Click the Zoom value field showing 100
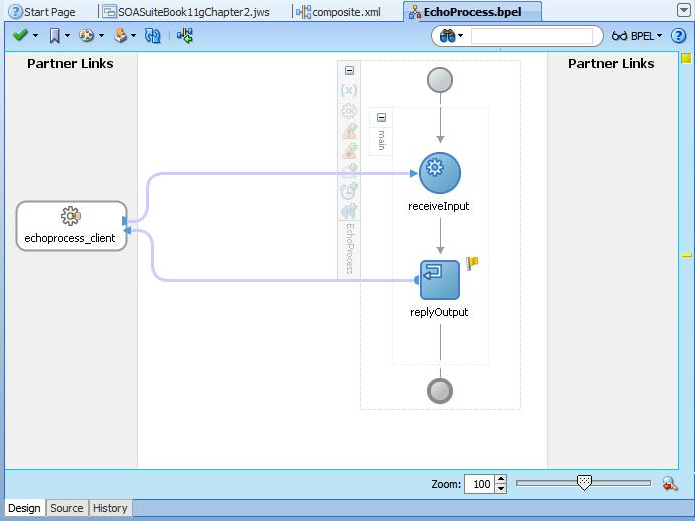The width and height of the screenshot is (695, 521). click(x=480, y=484)
